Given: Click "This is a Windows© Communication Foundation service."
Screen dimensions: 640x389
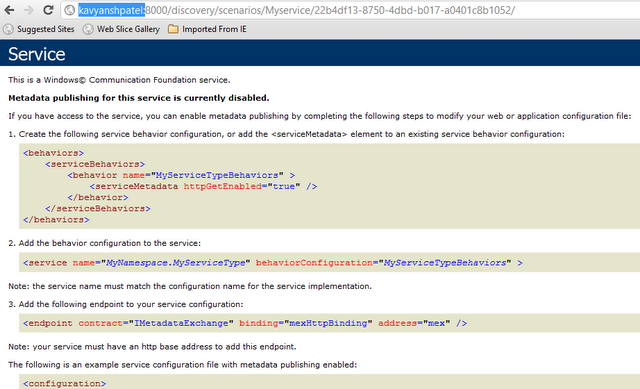Looking at the screenshot, I should (119, 80).
